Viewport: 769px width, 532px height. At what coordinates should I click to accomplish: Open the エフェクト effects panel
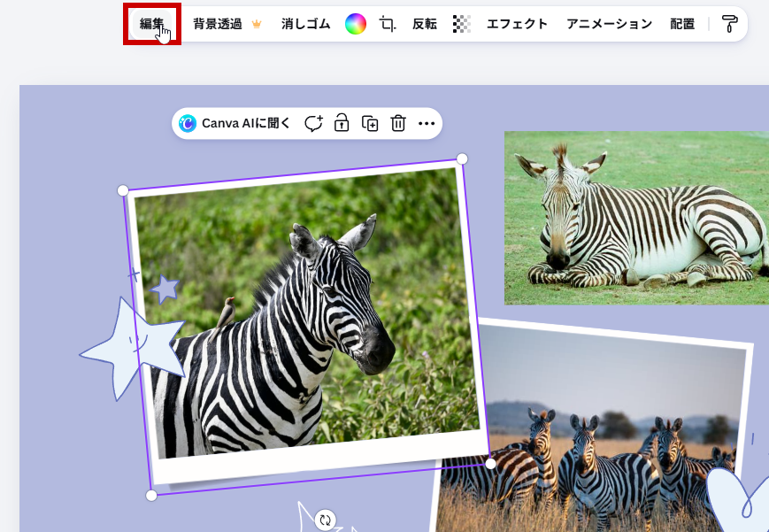point(517,24)
